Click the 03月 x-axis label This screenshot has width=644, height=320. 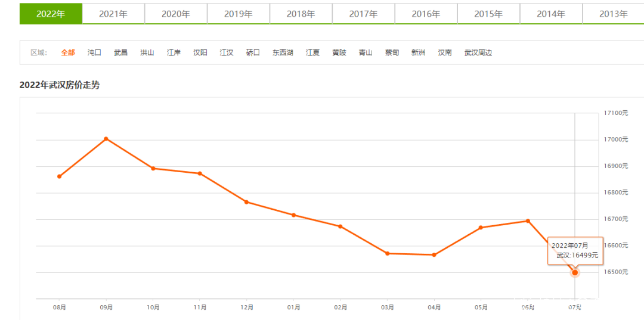pos(388,307)
